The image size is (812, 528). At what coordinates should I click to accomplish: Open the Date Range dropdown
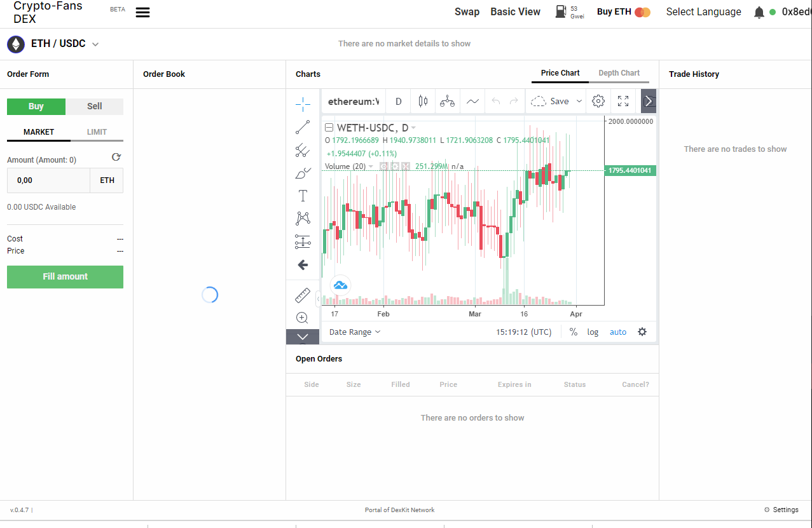point(355,332)
